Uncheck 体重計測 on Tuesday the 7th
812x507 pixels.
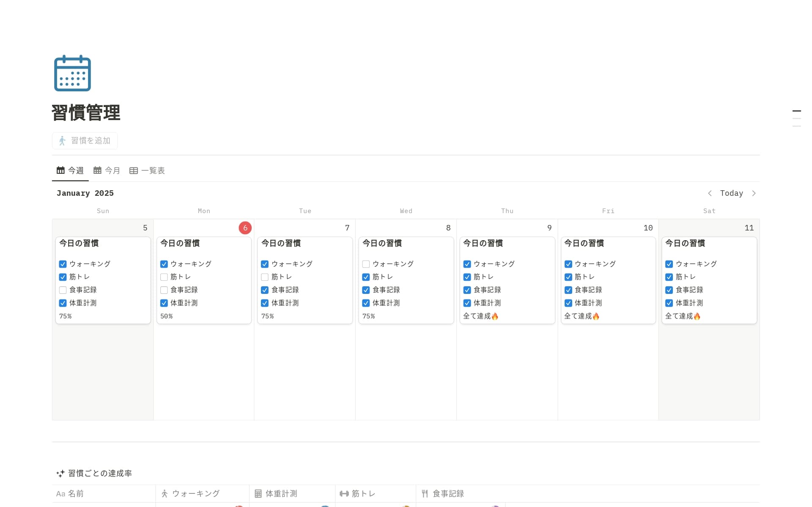pyautogui.click(x=265, y=303)
